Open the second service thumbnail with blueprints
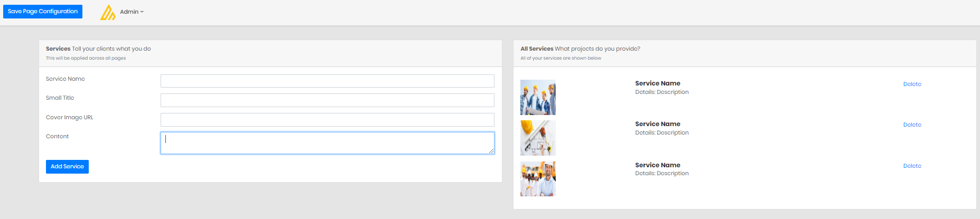 [538, 138]
